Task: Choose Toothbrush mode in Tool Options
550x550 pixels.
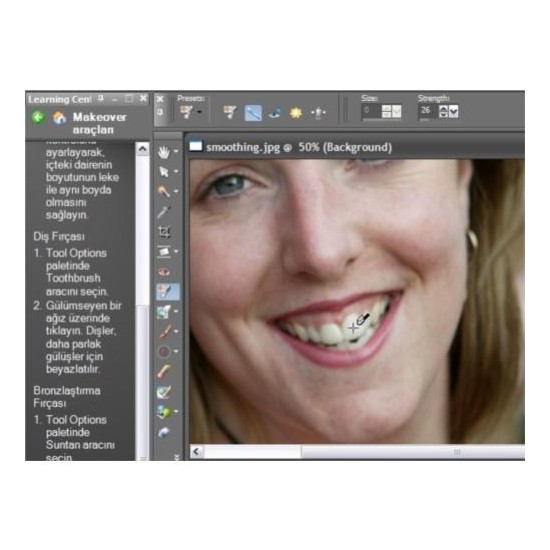Action: pos(253,113)
